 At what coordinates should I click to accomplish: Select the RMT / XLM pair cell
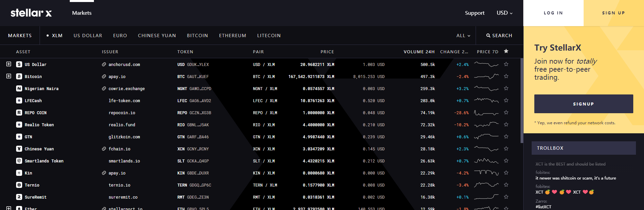264,197
